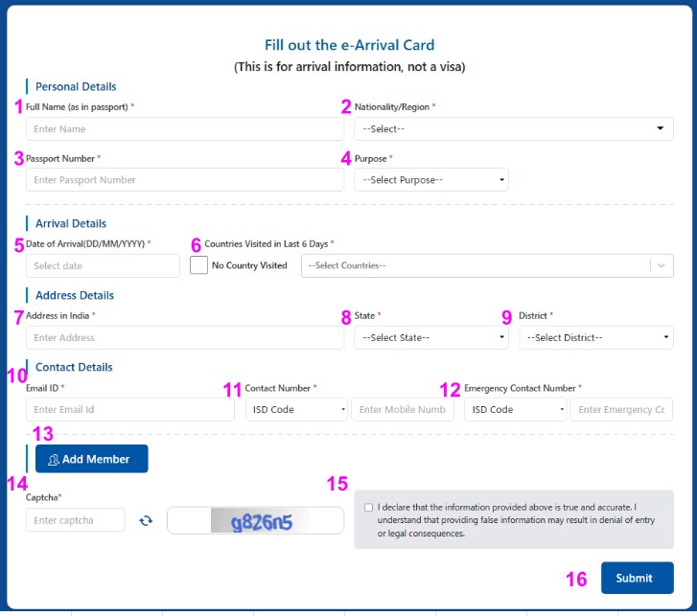
Task: Click the captcha refresh icon
Action: pyautogui.click(x=146, y=520)
